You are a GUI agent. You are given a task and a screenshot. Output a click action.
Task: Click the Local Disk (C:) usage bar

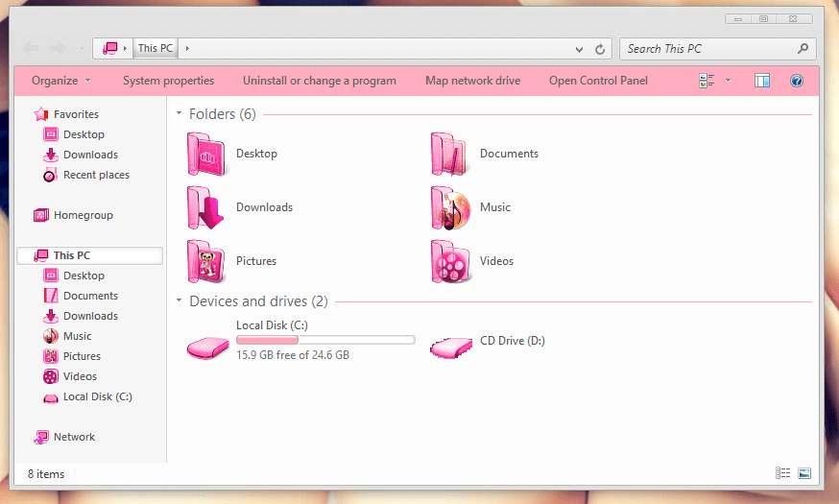(x=325, y=340)
